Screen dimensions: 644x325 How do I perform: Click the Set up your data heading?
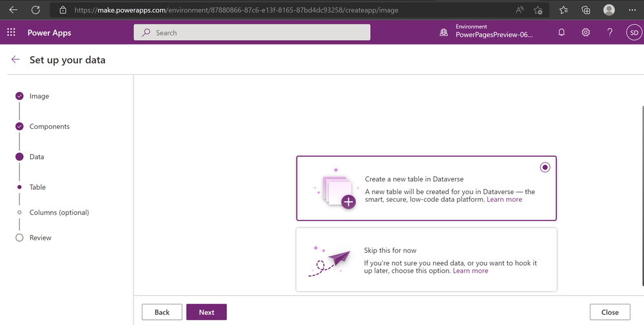click(x=67, y=60)
